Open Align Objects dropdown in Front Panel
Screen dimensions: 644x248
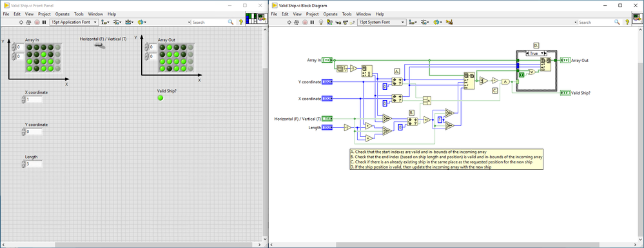coord(104,22)
